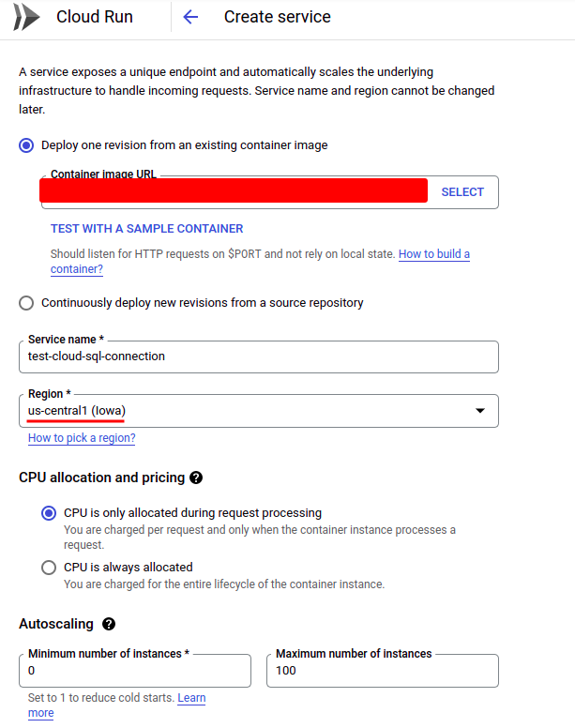Choose CPU is always allocated option

(x=49, y=568)
